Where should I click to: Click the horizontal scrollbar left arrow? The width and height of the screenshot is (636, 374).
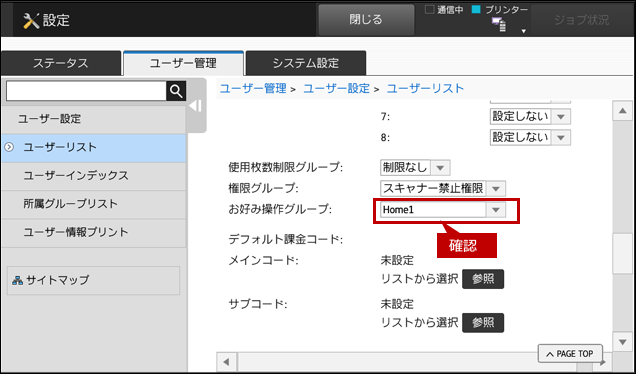227,362
